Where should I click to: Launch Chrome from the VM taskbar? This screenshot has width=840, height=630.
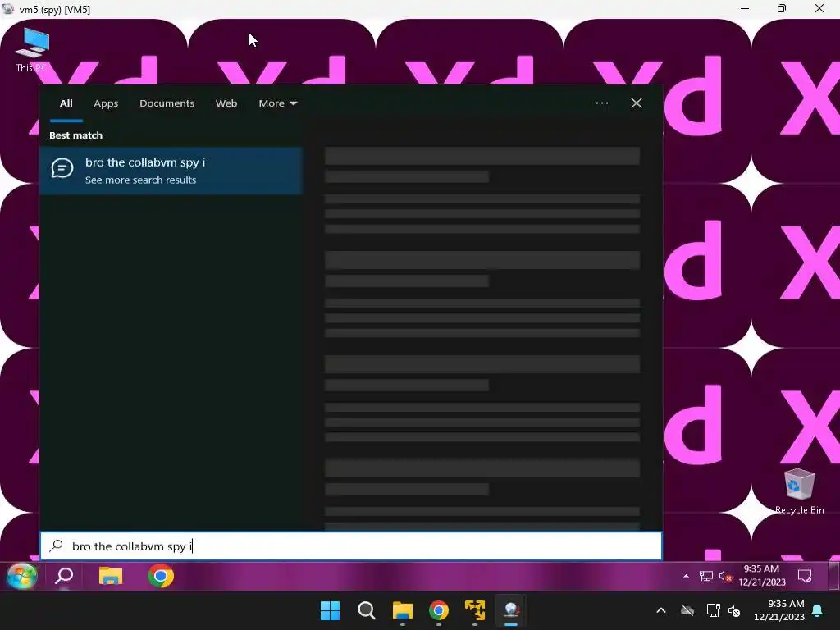coord(161,576)
